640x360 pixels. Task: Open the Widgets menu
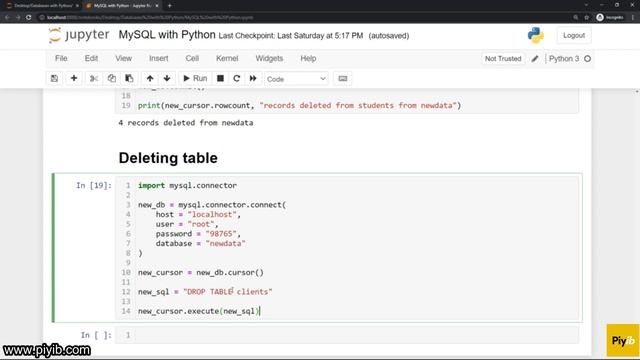point(269,58)
